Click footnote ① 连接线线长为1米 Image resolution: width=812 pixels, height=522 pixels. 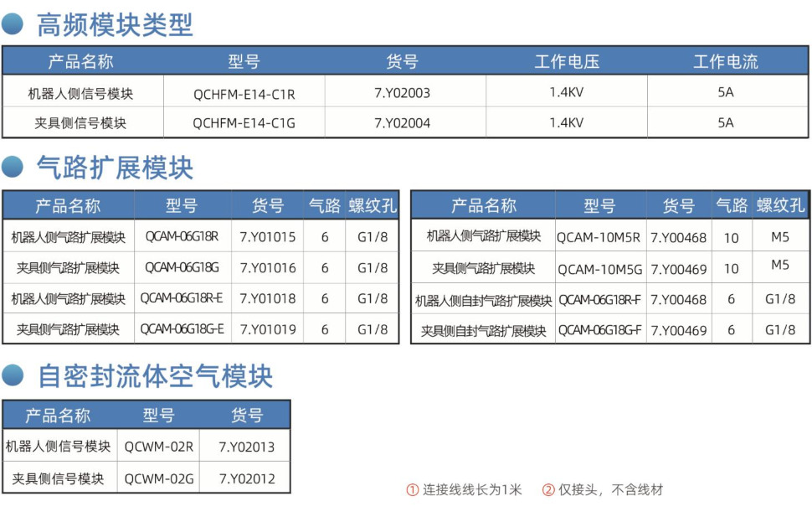click(464, 490)
